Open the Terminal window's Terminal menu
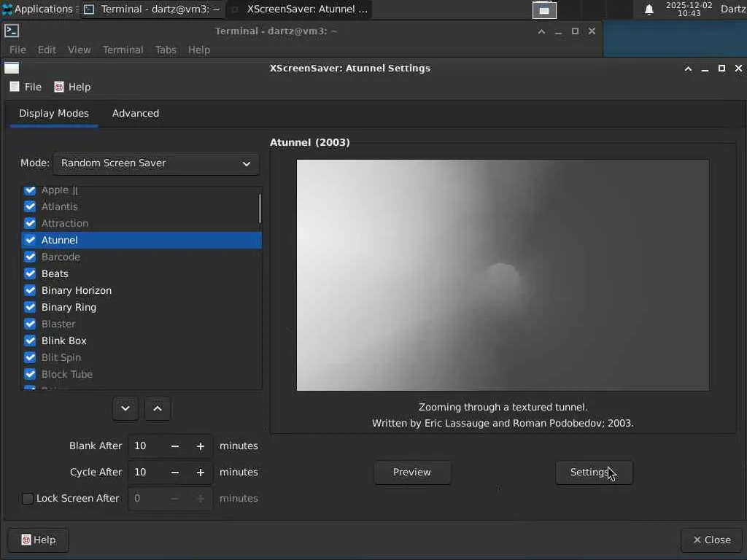The height and width of the screenshot is (560, 747). [x=123, y=50]
